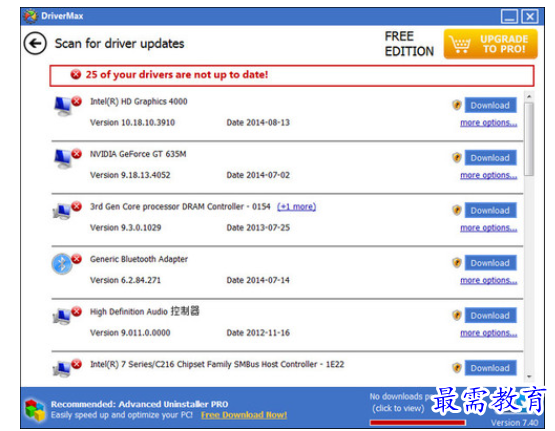
Task: Go back using the circled arrow button
Action: 35,44
